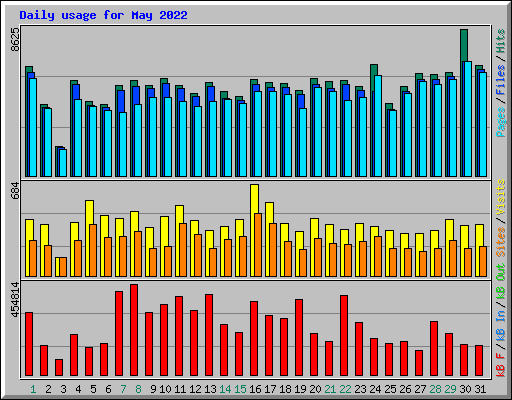Click green day label 22
Image resolution: width=512 pixels, height=400 pixels.
(345, 389)
